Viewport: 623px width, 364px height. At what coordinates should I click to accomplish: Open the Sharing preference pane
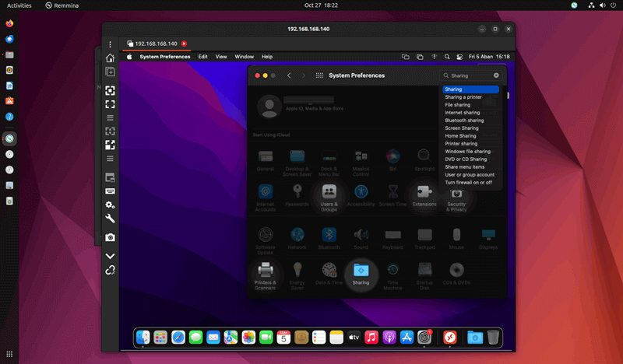coord(361,271)
